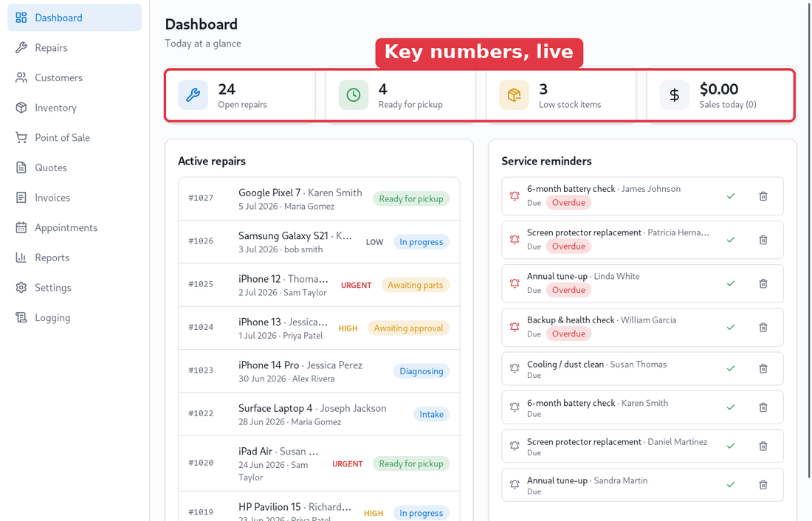This screenshot has width=812, height=521.
Task: Delete Karen Smith 6-month battery check
Action: point(763,407)
